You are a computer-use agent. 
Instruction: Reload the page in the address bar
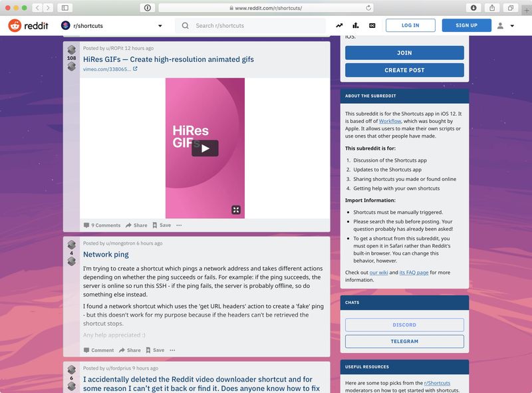(368, 8)
